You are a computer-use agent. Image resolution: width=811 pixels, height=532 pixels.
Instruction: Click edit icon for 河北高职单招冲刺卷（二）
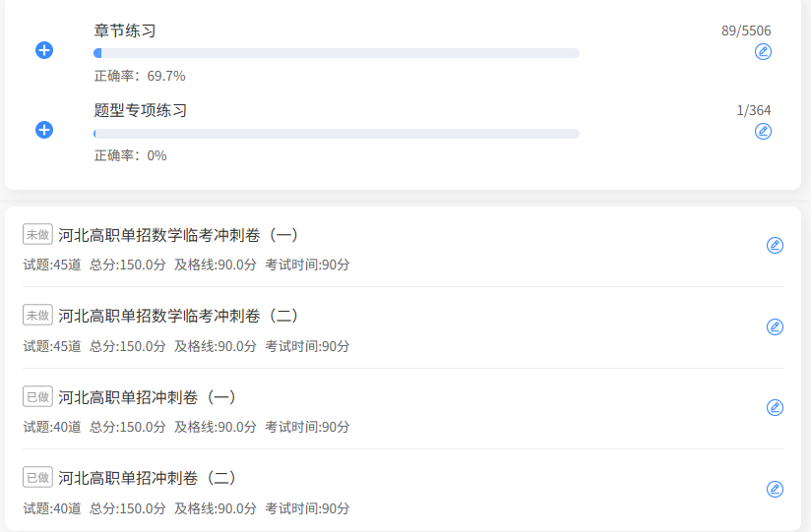coord(775,489)
